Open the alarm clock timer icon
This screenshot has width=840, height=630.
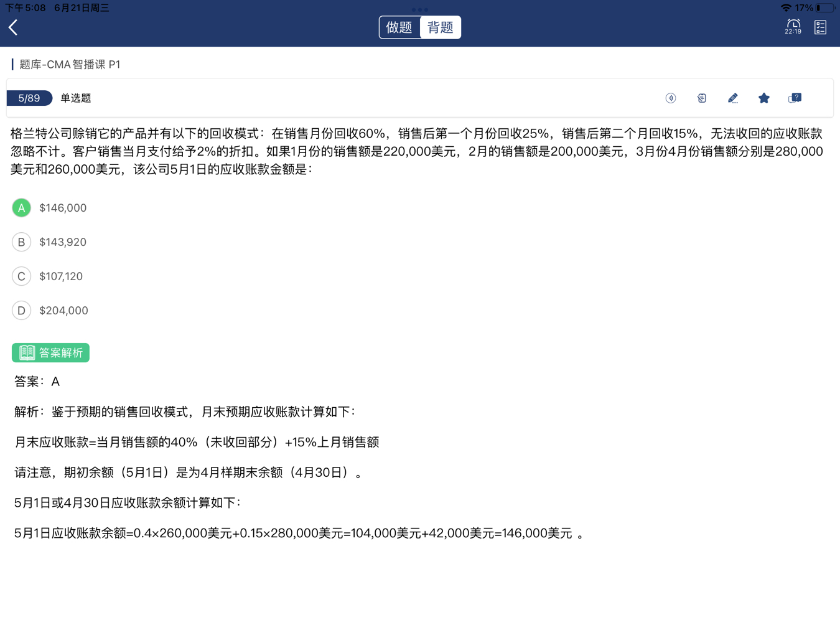(793, 26)
